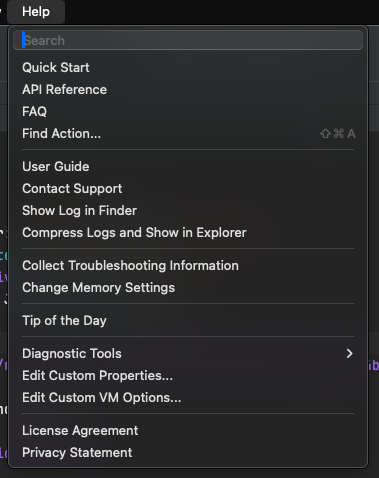Select FAQ in the Help menu

pyautogui.click(x=188, y=112)
